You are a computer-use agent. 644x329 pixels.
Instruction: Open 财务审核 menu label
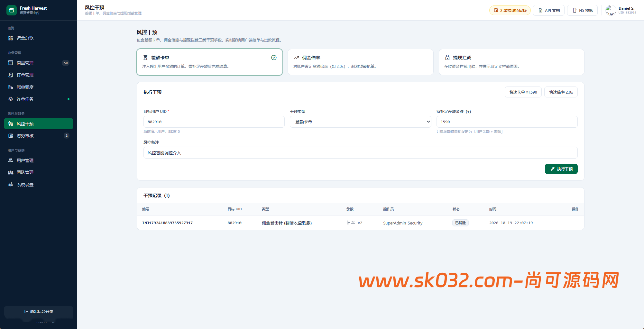pyautogui.click(x=25, y=136)
